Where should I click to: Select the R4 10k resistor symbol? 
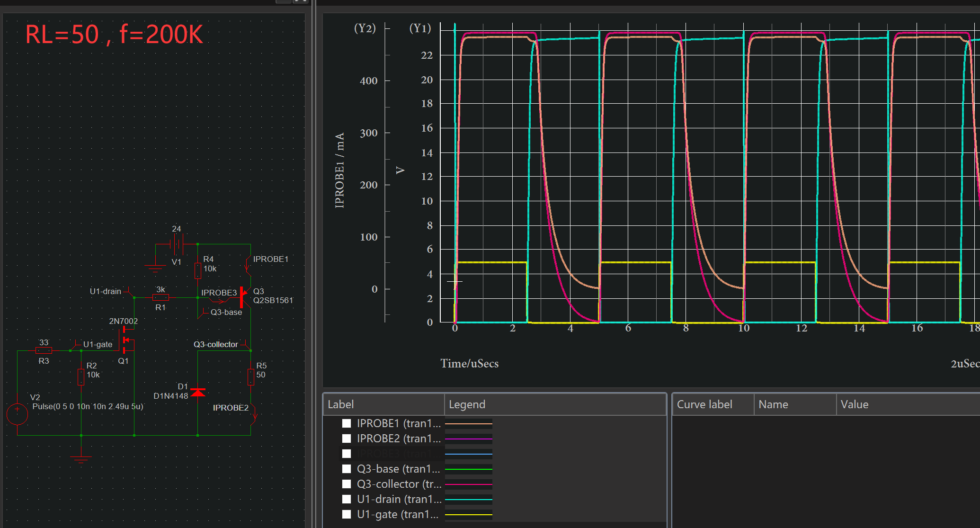pos(198,270)
